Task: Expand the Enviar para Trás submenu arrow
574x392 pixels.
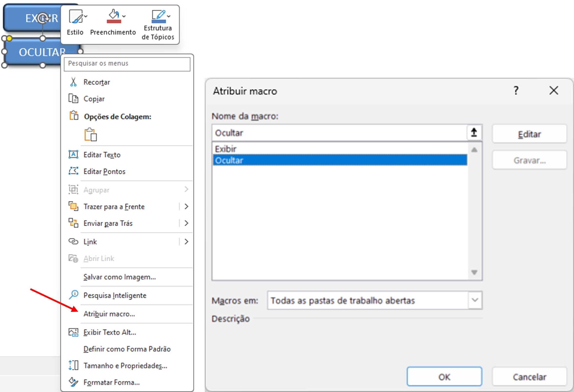Action: tap(186, 223)
